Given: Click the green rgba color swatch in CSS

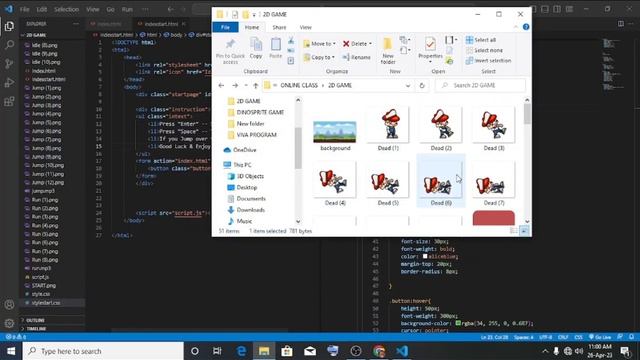Looking at the screenshot, I should 458,323.
